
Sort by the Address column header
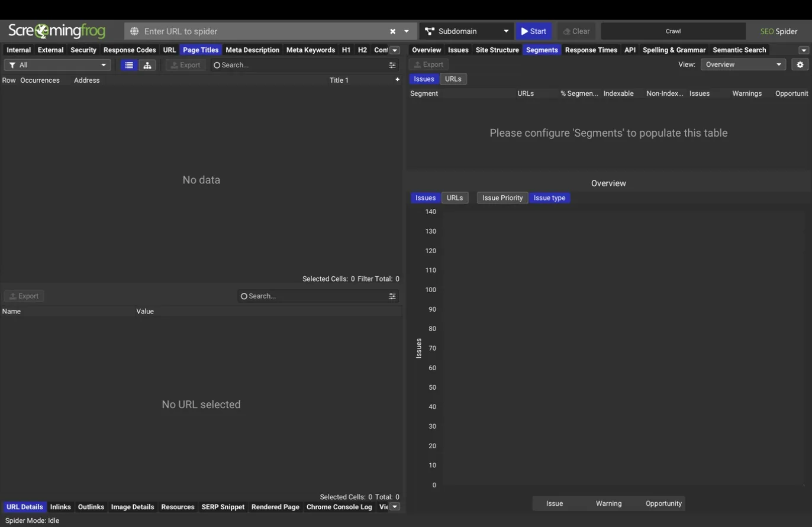[87, 80]
